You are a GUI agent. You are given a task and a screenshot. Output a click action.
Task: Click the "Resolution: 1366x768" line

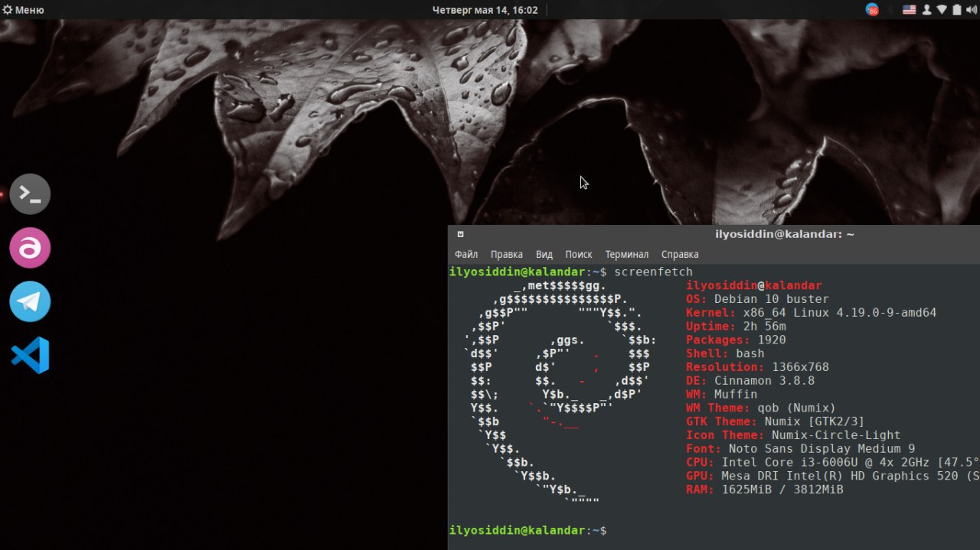tap(757, 367)
